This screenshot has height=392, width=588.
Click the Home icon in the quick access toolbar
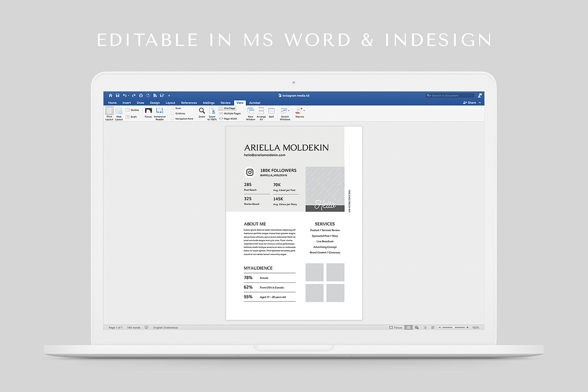click(110, 96)
